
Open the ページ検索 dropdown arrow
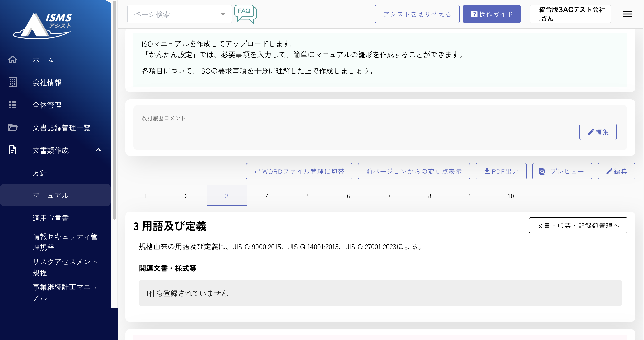[x=223, y=14]
